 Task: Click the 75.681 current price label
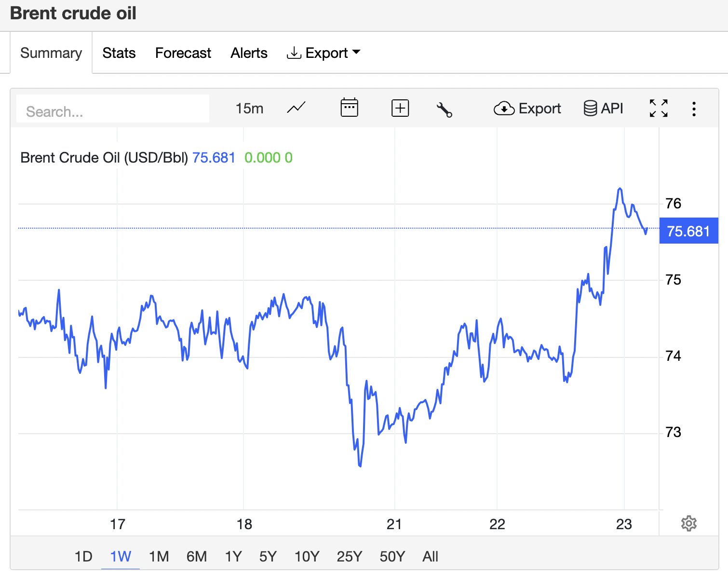click(x=688, y=231)
